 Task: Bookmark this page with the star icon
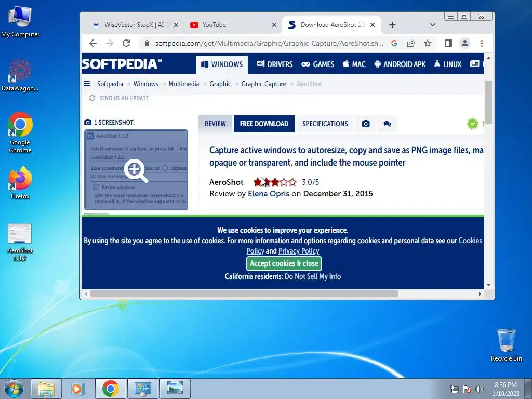[428, 43]
